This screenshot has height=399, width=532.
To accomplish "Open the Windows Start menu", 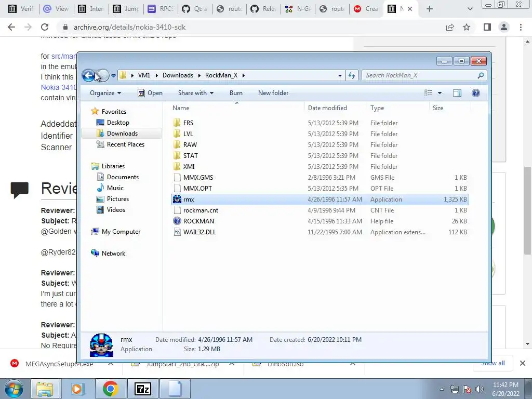I will click(14, 389).
